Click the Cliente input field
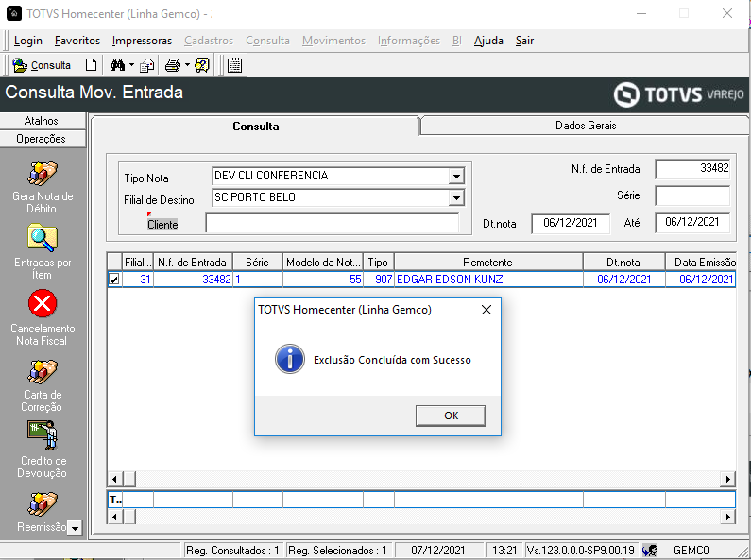 [332, 223]
